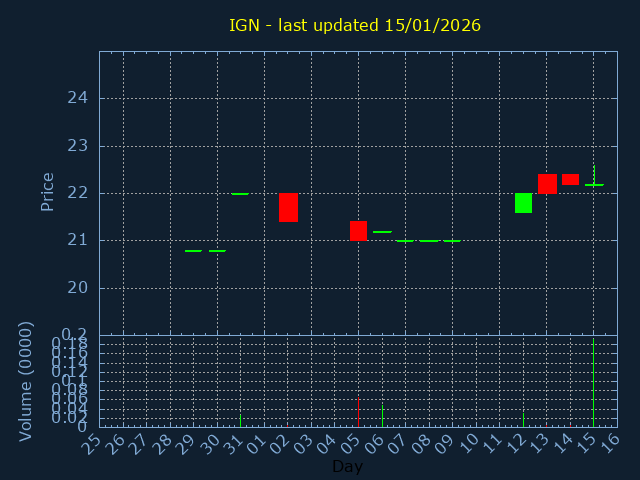Click the red candlestick on day 13
This screenshot has height=480, width=640.
(547, 184)
